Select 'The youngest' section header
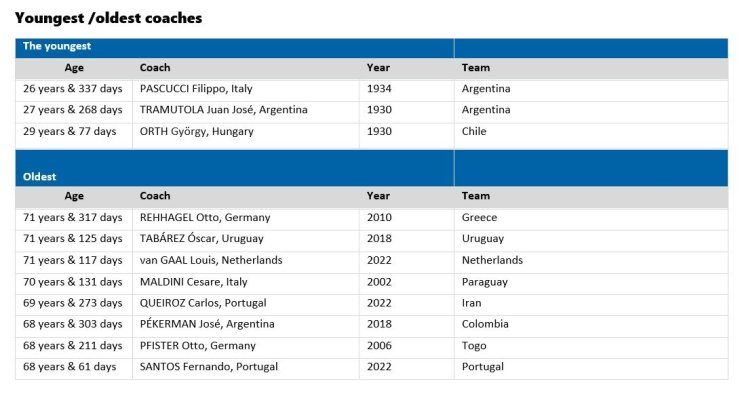Image resolution: width=740 pixels, height=396 pixels. (57, 46)
